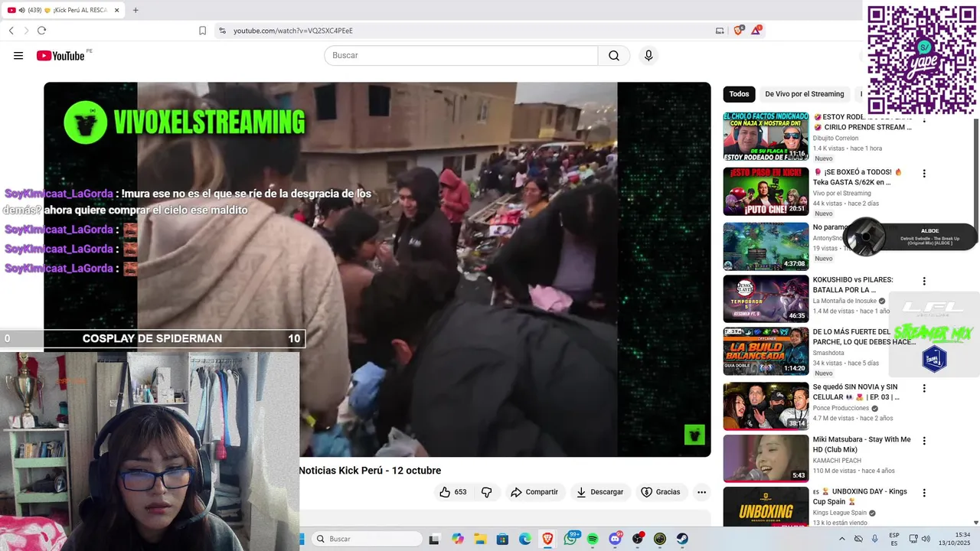This screenshot has height=551, width=980.
Task: Click the YouTube logo home link
Action: pos(60,56)
